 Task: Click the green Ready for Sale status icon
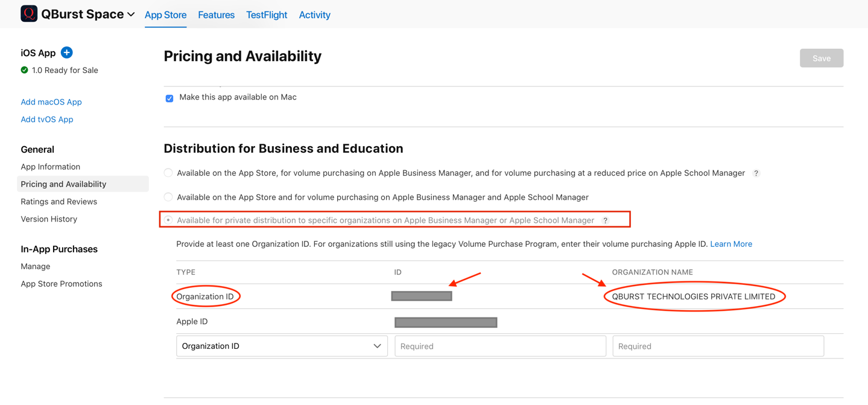point(24,70)
